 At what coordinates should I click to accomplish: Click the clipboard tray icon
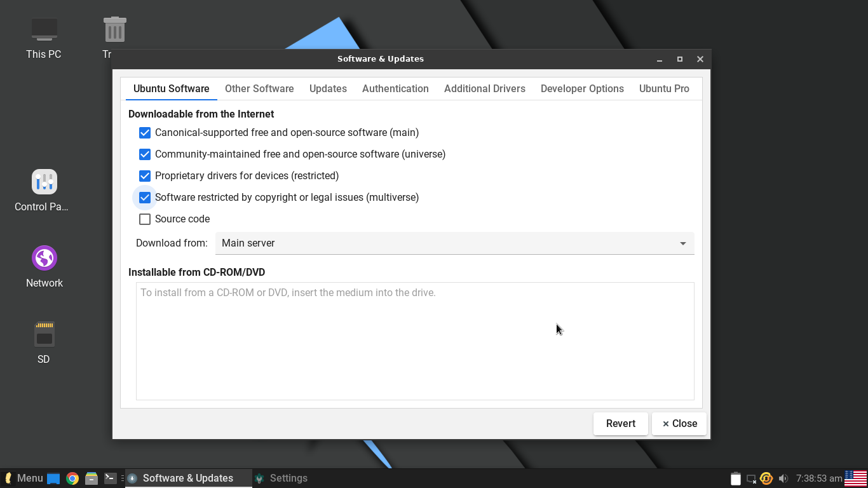735,478
